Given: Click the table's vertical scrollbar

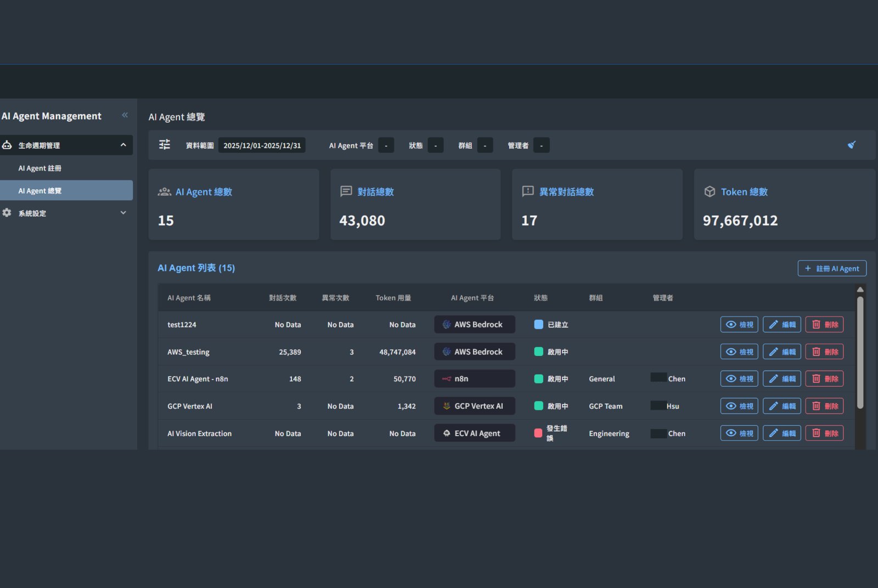Looking at the screenshot, I should [x=860, y=352].
